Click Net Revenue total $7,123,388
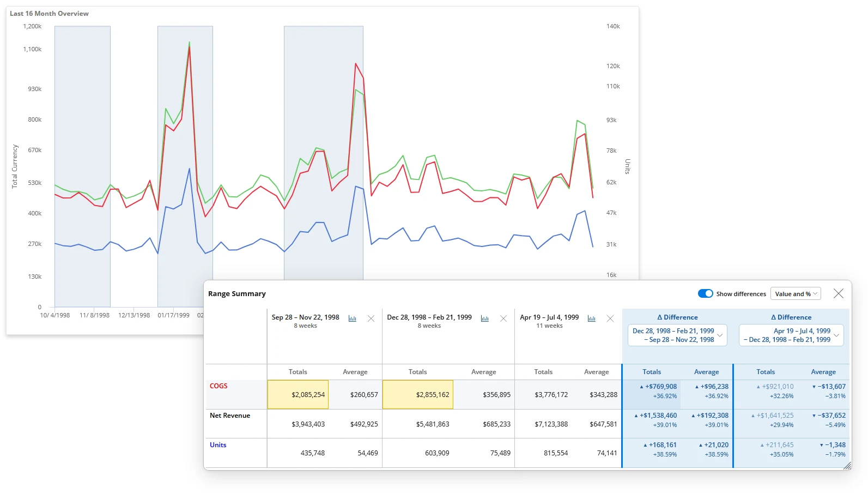868x493 pixels. [551, 424]
